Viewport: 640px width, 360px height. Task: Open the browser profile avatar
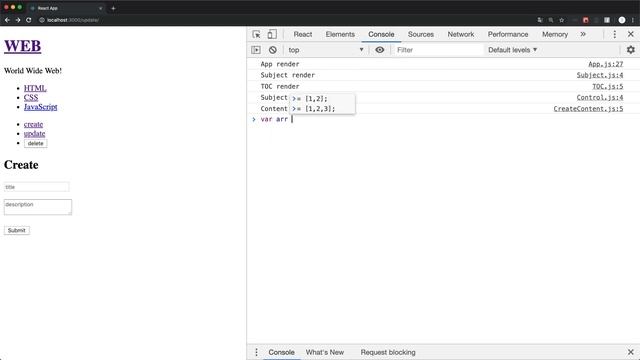click(622, 20)
